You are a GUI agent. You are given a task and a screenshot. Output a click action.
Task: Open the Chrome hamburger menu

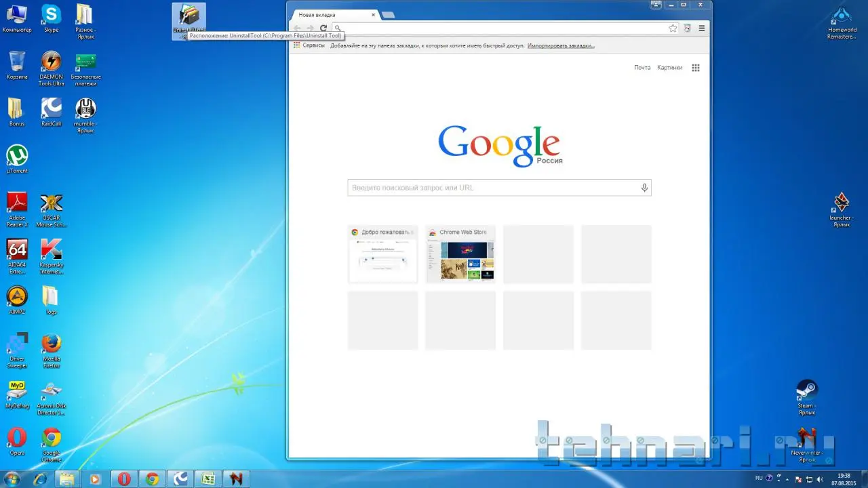701,28
